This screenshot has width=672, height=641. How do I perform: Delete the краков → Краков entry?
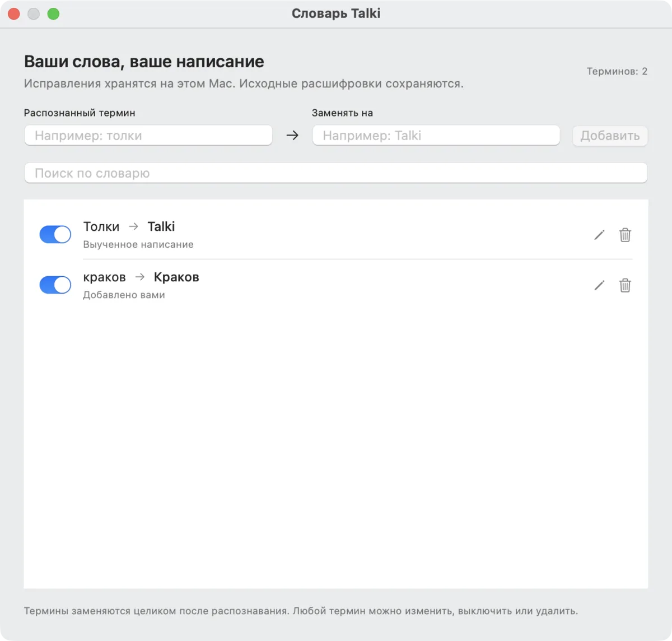tap(625, 285)
